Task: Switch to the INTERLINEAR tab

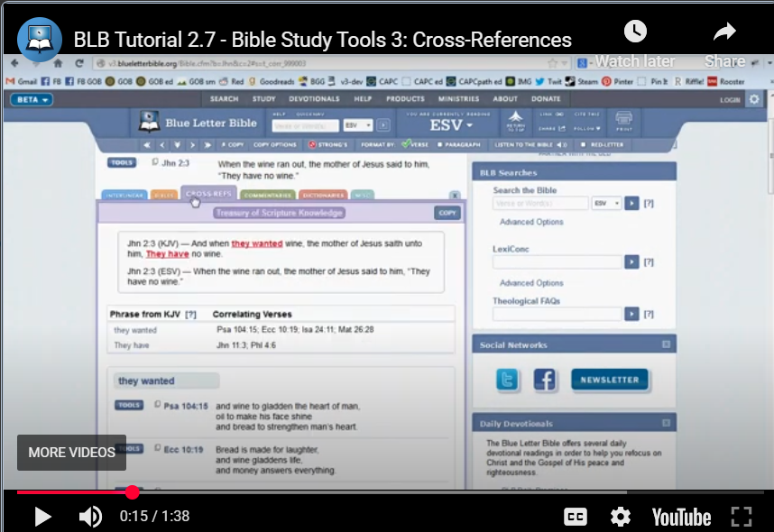Action: 124,195
